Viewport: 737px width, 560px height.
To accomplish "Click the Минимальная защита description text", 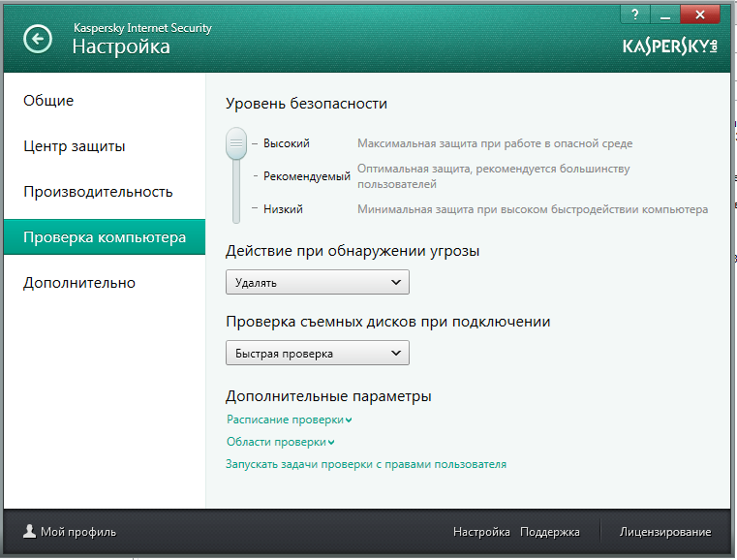I will pyautogui.click(x=533, y=209).
